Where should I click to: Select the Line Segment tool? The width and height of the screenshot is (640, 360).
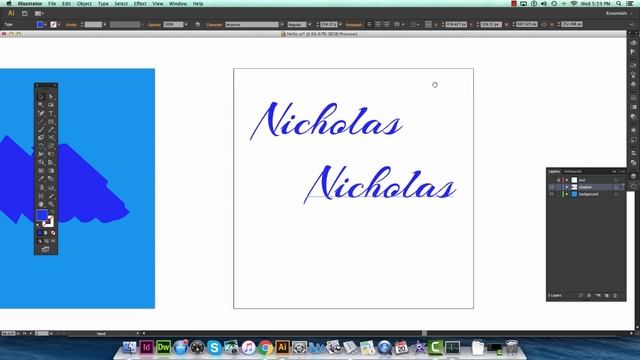41,121
